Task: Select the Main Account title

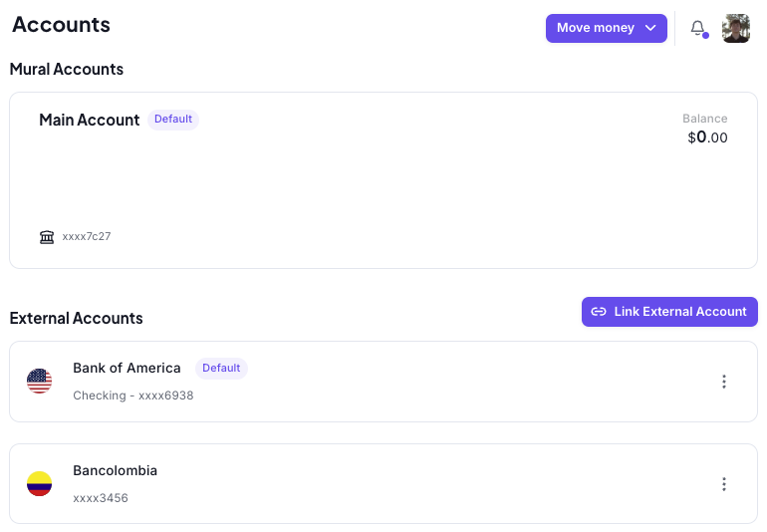Action: (90, 120)
